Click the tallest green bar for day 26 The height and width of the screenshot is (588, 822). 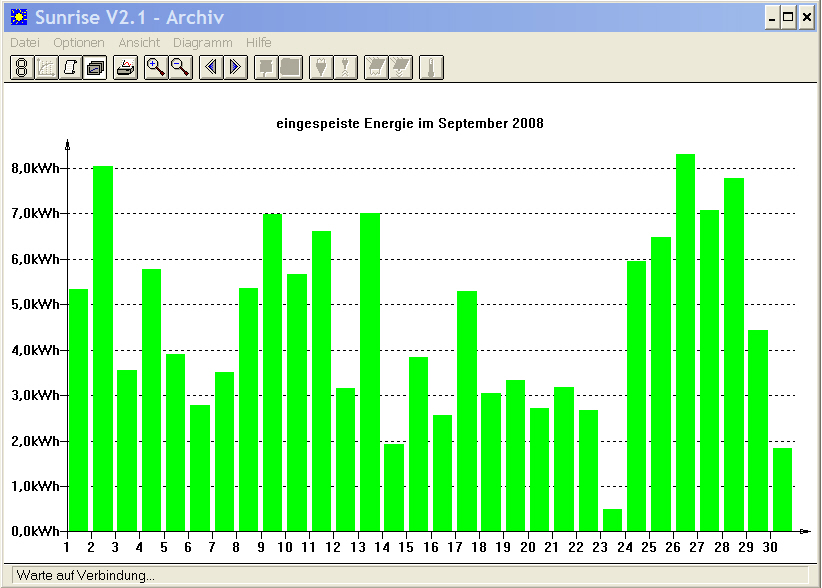click(685, 343)
